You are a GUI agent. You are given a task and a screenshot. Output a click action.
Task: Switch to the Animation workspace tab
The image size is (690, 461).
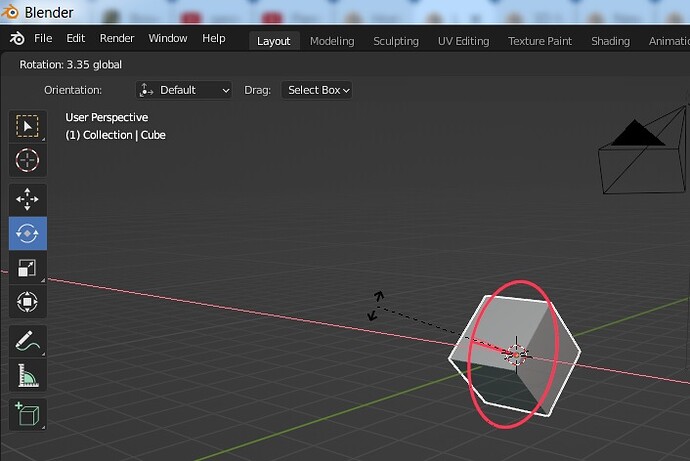(668, 41)
